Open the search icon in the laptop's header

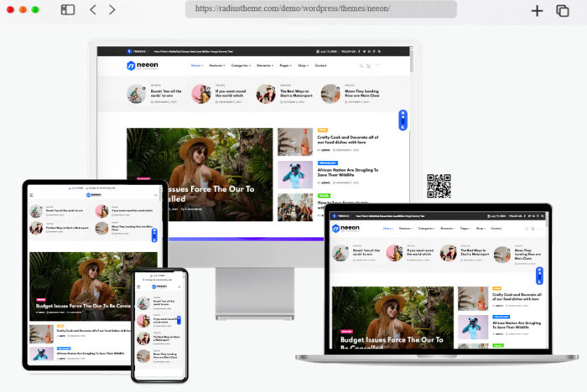(x=527, y=229)
